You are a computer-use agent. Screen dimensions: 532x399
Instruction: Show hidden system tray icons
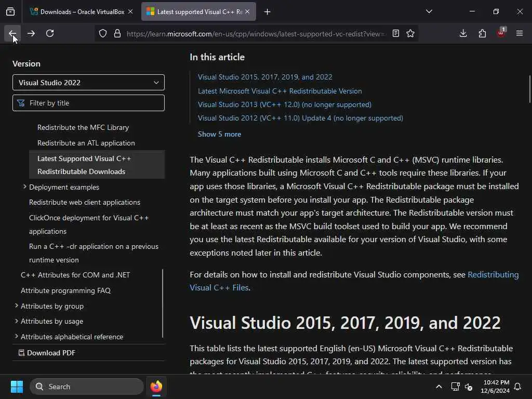click(438, 387)
